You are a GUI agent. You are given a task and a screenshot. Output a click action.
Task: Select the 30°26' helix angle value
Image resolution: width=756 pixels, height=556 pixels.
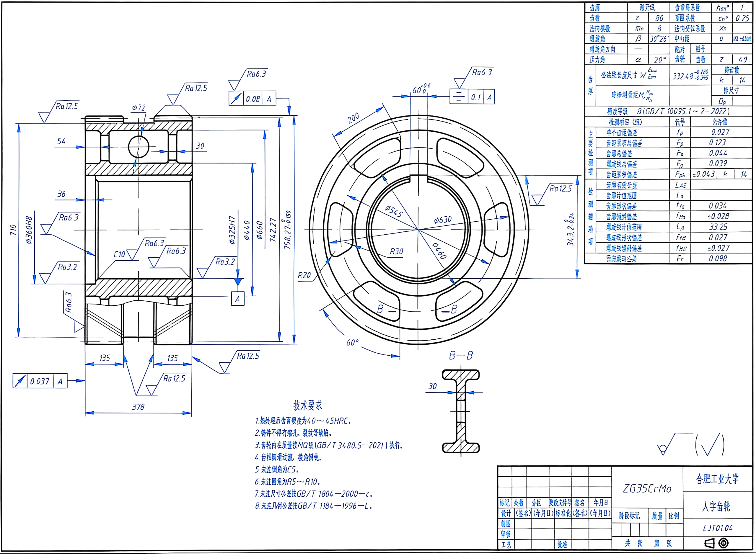pyautogui.click(x=659, y=39)
